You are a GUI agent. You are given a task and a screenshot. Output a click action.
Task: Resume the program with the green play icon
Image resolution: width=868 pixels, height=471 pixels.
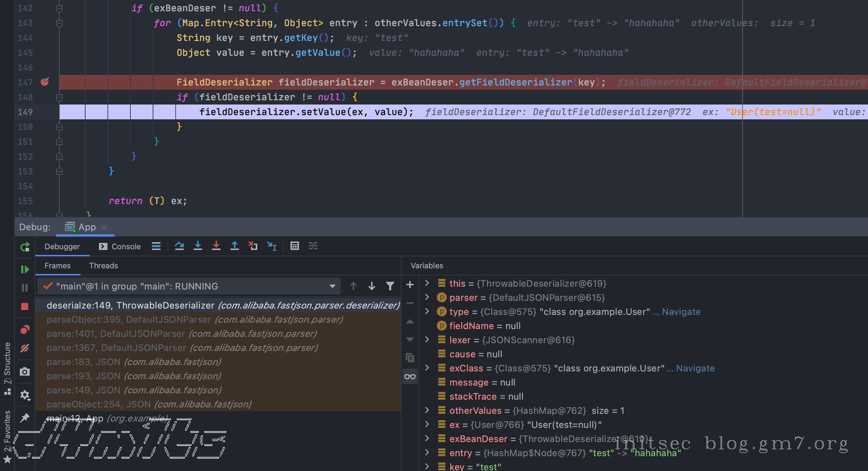(25, 269)
